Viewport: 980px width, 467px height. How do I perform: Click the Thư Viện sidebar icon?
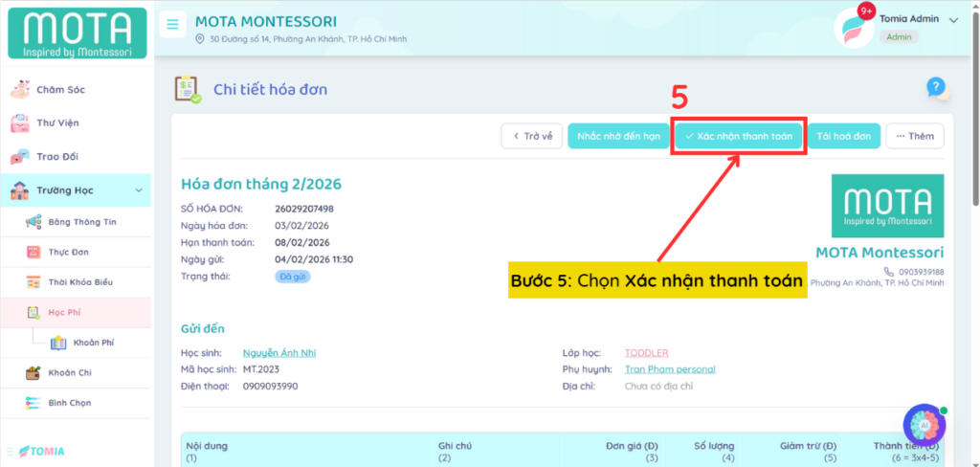coord(19,123)
